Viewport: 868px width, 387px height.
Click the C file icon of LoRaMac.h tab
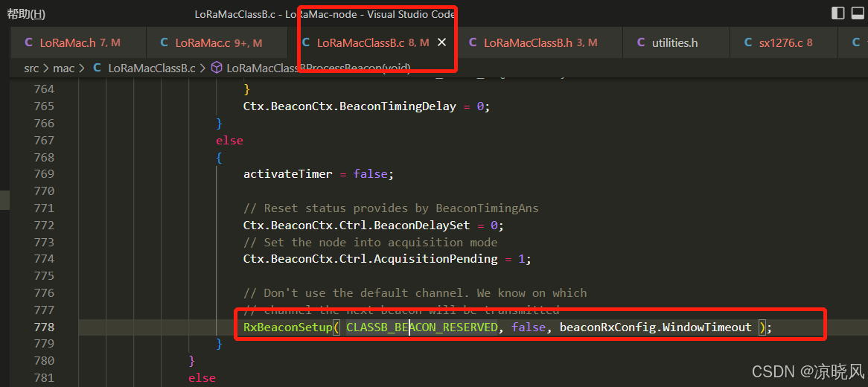tap(29, 42)
